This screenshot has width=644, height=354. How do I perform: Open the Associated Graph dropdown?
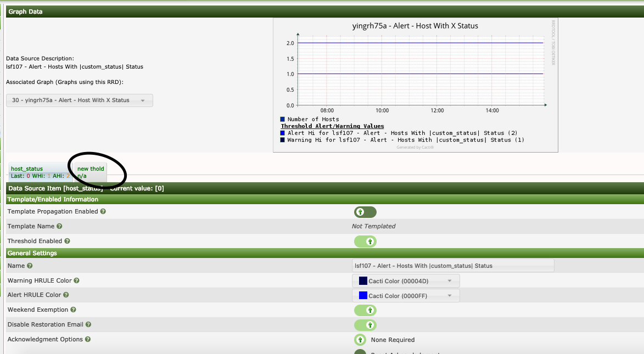[79, 100]
